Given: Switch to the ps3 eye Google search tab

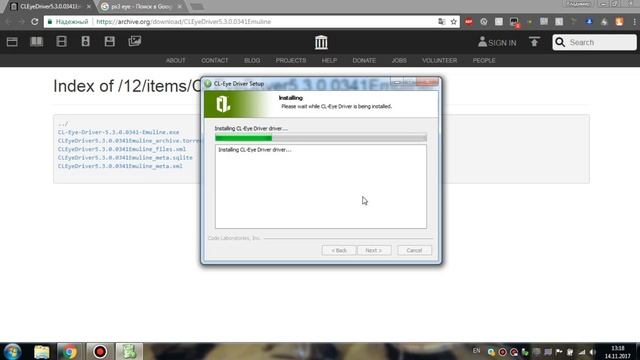Looking at the screenshot, I should click(x=141, y=7).
